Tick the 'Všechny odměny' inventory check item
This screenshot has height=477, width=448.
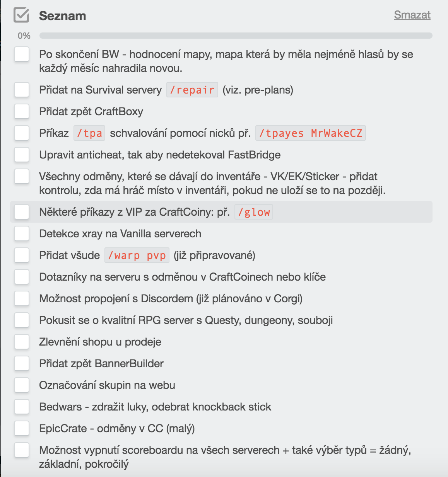click(22, 176)
